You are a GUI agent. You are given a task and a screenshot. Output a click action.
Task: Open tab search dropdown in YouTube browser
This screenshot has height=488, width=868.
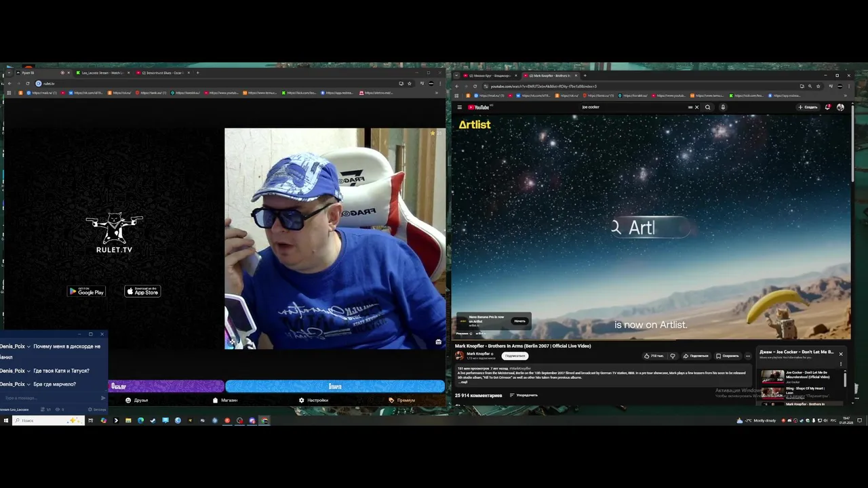(x=457, y=75)
